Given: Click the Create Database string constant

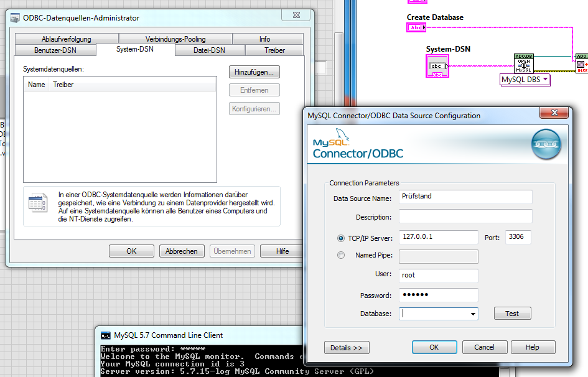Looking at the screenshot, I should (x=416, y=27).
